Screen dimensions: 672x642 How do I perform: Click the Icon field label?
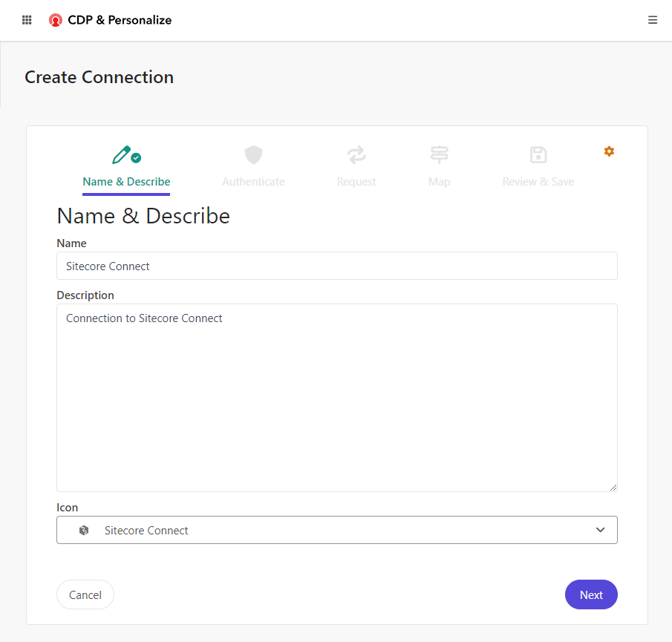tap(68, 508)
